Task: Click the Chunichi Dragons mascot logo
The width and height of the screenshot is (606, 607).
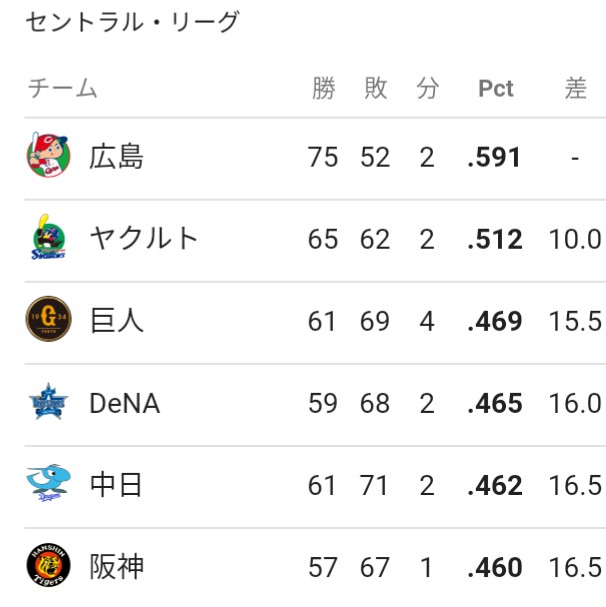Action: pyautogui.click(x=48, y=483)
